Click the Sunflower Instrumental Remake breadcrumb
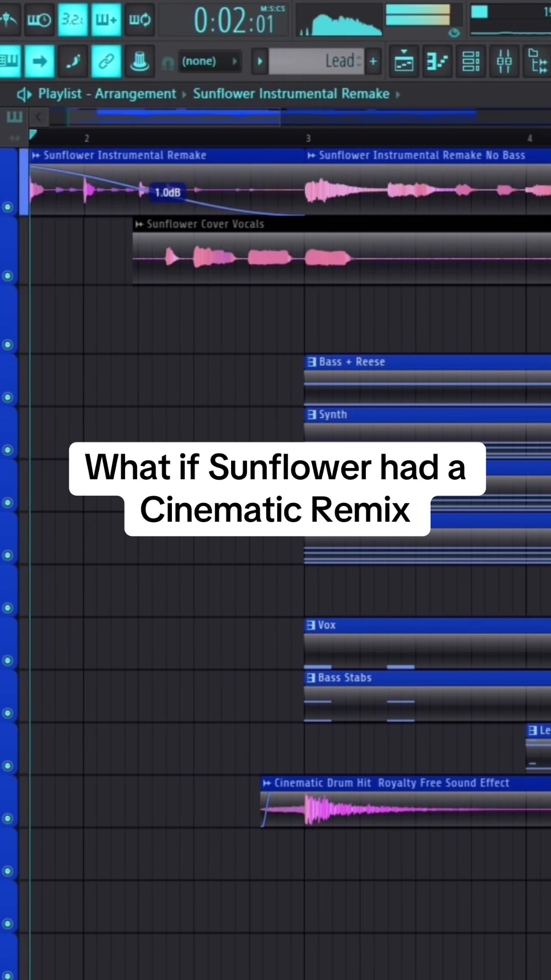The image size is (551, 980). tap(291, 94)
